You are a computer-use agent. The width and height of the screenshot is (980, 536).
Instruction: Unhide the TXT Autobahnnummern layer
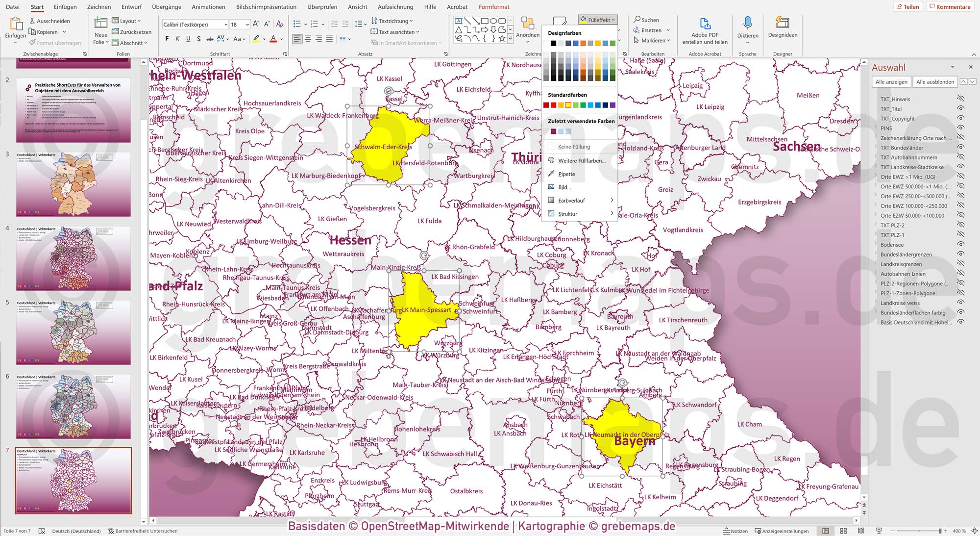[x=961, y=157]
